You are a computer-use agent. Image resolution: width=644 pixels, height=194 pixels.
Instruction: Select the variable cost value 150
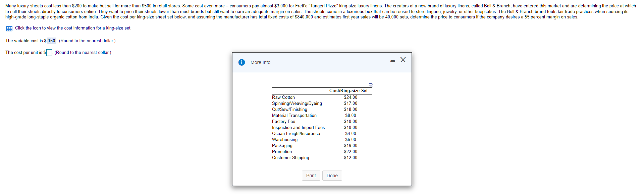(x=51, y=41)
